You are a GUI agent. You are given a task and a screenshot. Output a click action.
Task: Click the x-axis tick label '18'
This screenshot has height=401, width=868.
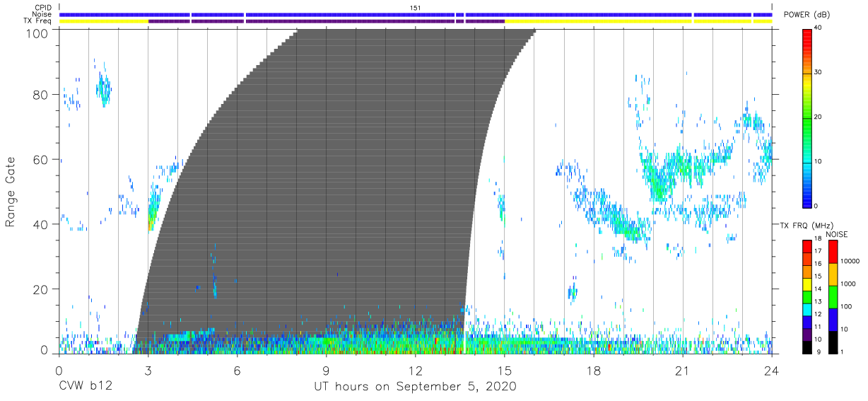click(x=593, y=371)
